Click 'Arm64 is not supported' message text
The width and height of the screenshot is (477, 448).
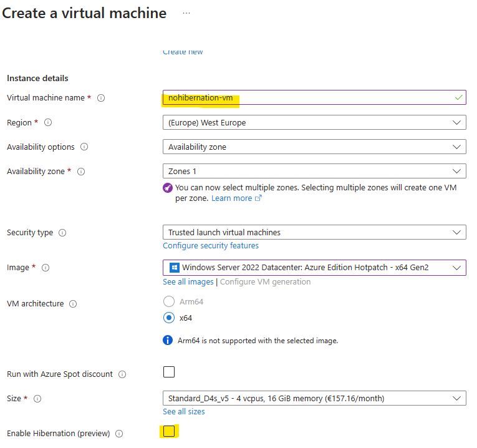coord(258,341)
